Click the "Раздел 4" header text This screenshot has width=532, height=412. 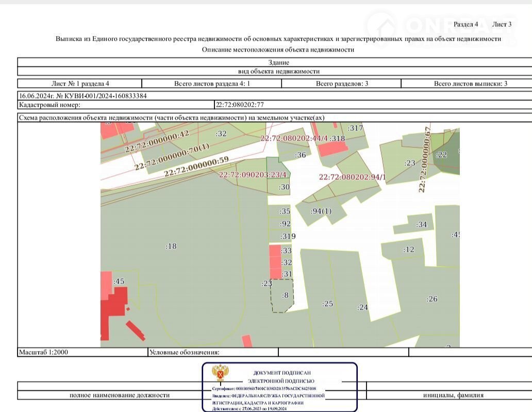point(465,24)
